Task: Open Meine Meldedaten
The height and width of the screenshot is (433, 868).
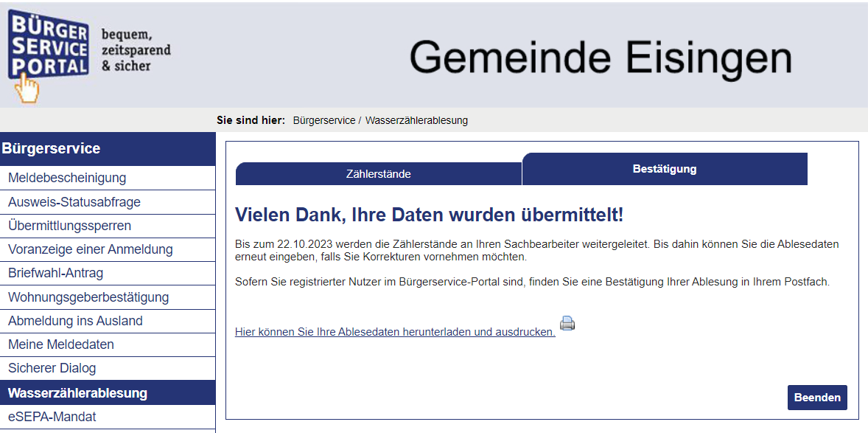Action: click(x=61, y=344)
